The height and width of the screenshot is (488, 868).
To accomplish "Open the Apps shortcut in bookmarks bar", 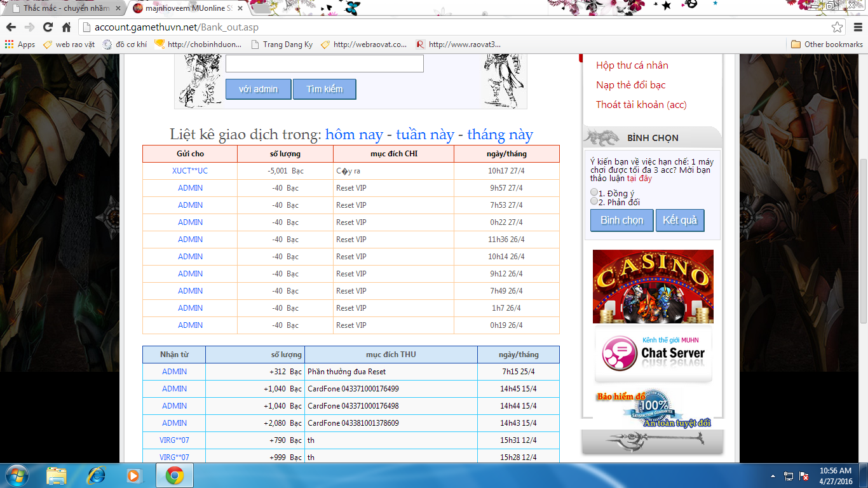I will (20, 44).
